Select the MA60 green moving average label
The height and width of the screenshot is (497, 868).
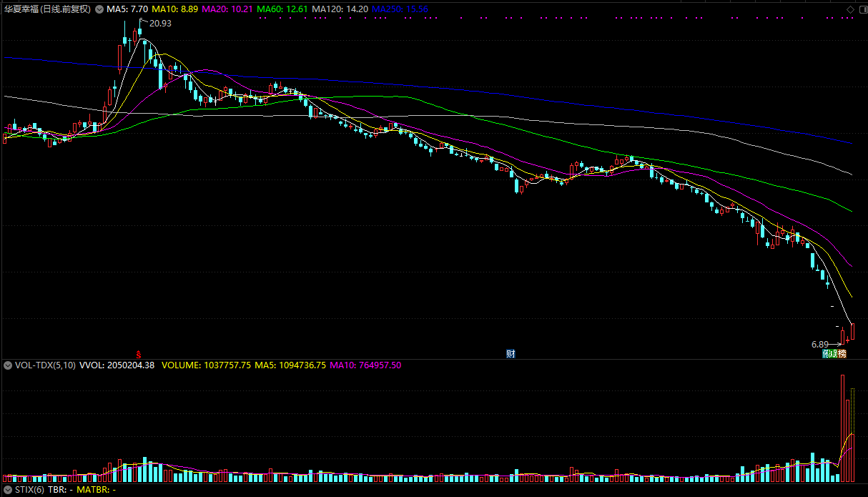[x=278, y=9]
